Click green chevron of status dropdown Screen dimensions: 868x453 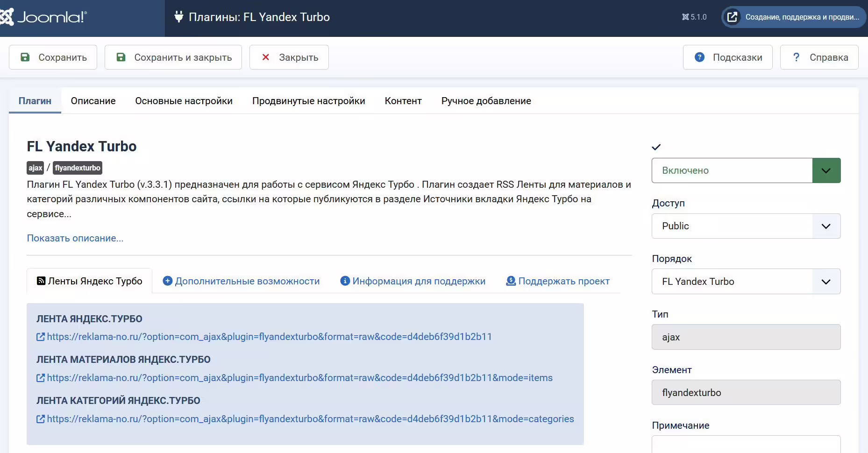[826, 170]
